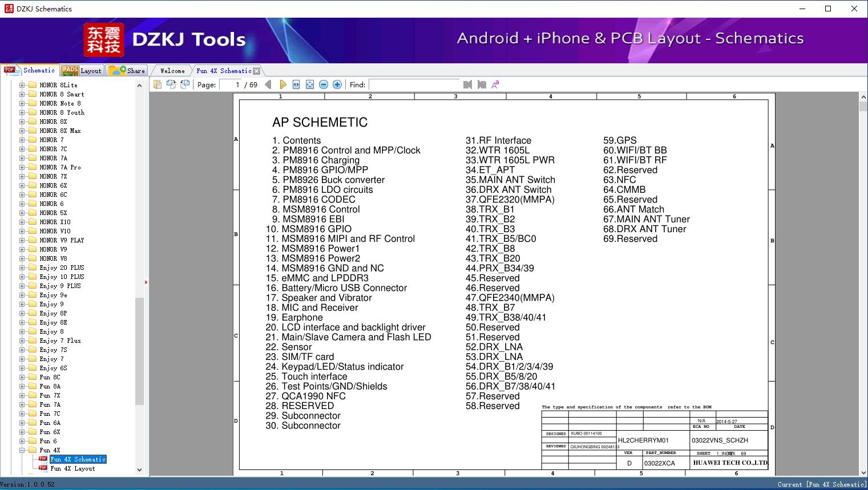Collapse the Fun 4X folder
The height and width of the screenshot is (490, 868).
point(22,450)
